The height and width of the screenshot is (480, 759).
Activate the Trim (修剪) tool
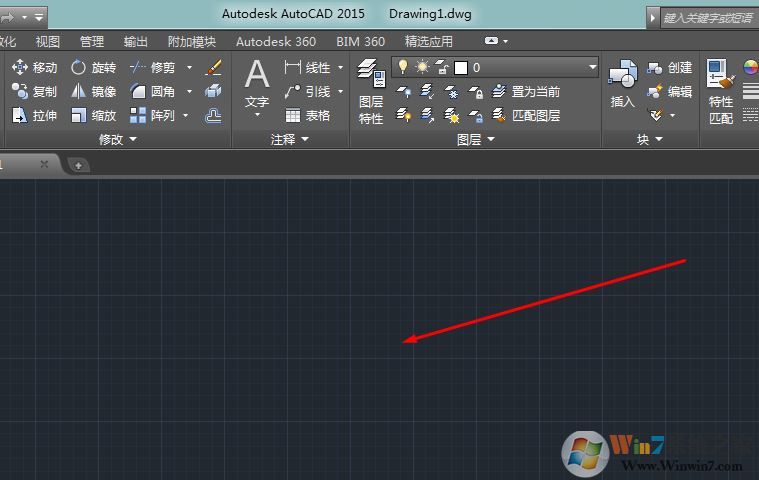[x=152, y=67]
